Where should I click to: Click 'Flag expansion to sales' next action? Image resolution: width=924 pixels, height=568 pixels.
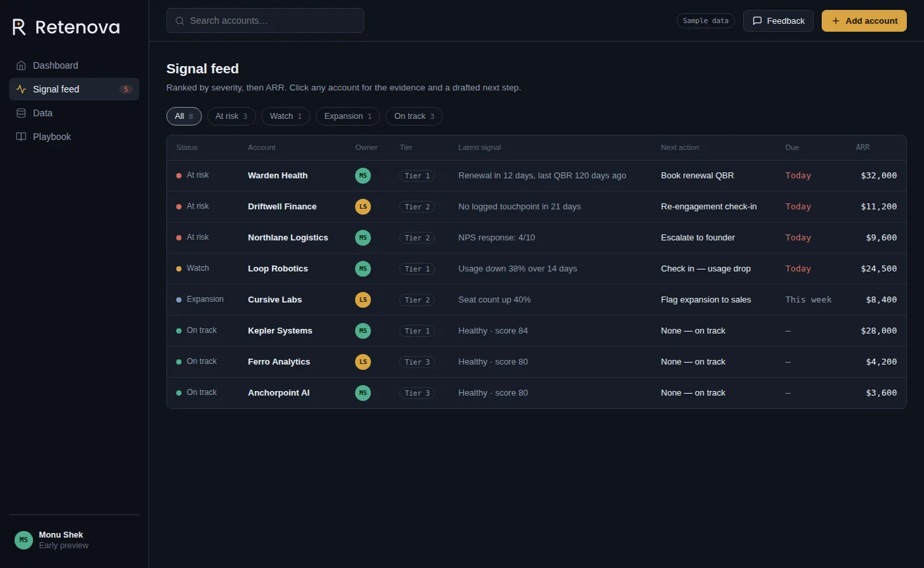[x=706, y=300]
